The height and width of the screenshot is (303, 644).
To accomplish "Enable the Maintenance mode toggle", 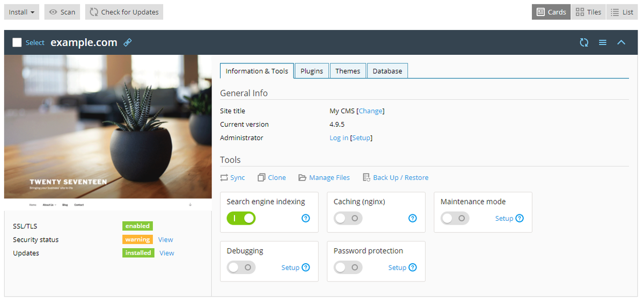I will [455, 218].
